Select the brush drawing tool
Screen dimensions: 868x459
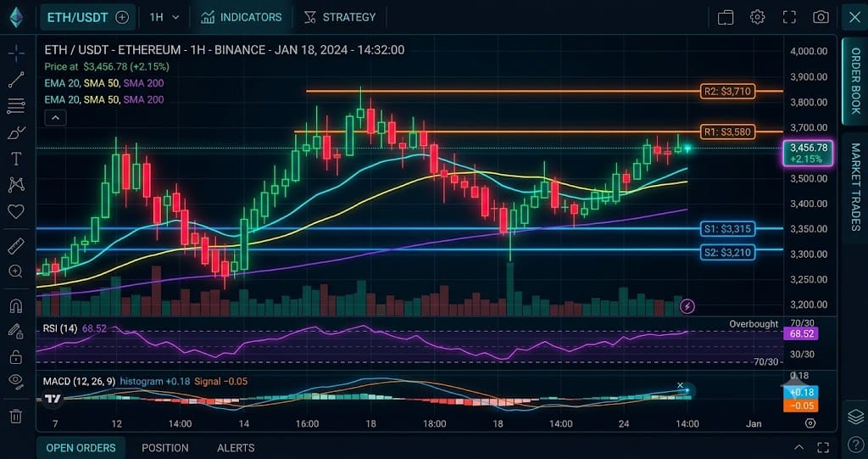tap(16, 132)
